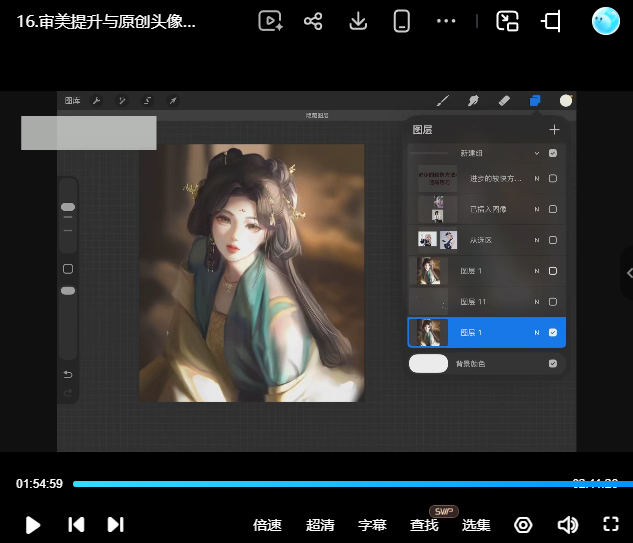Select the 进步的较快方... layer thumbnail
Viewport: 633px width, 543px height.
pos(437,178)
